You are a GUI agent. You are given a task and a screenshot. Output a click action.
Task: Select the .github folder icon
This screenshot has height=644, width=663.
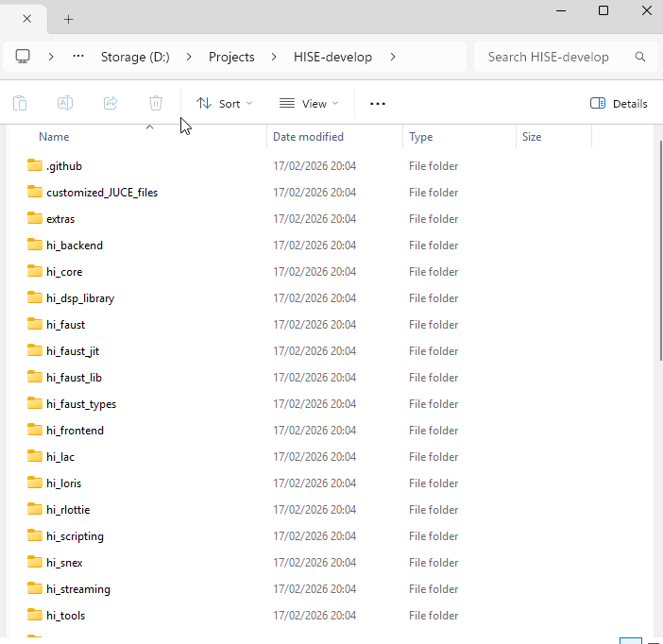35,165
